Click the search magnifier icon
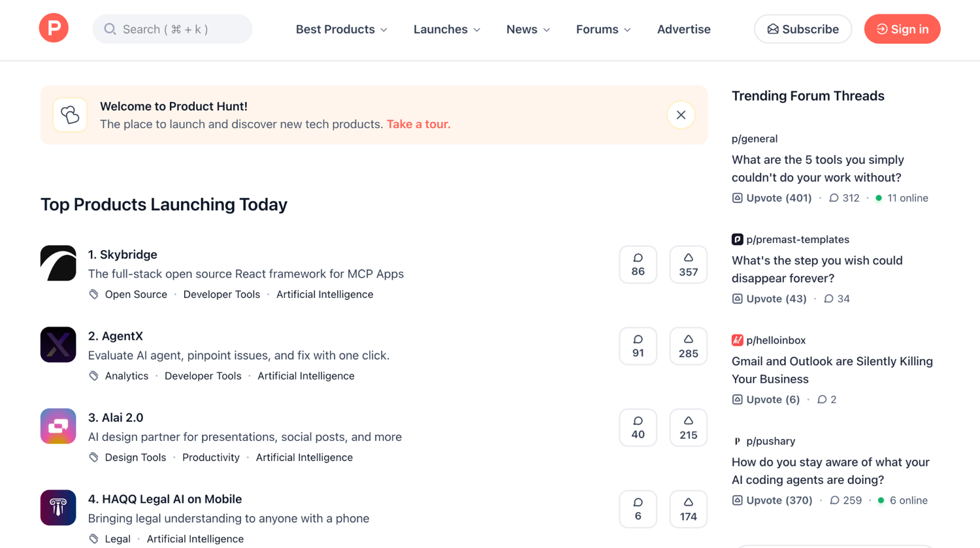This screenshot has width=980, height=548. [x=110, y=29]
